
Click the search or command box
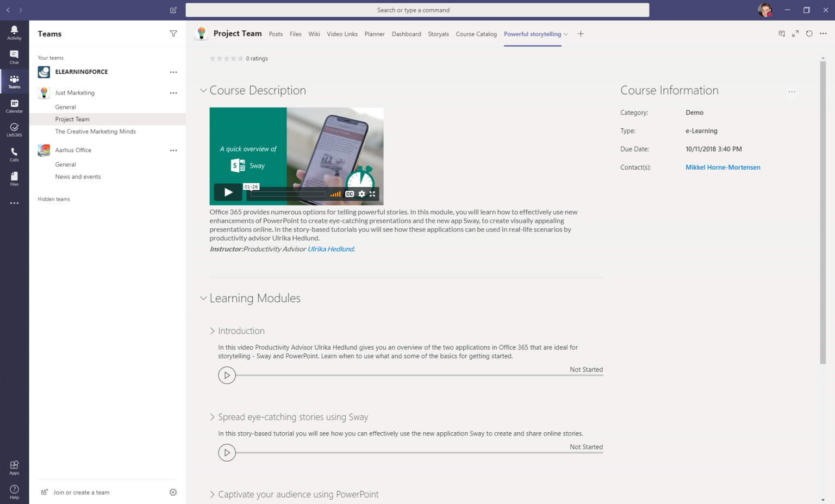coord(417,10)
